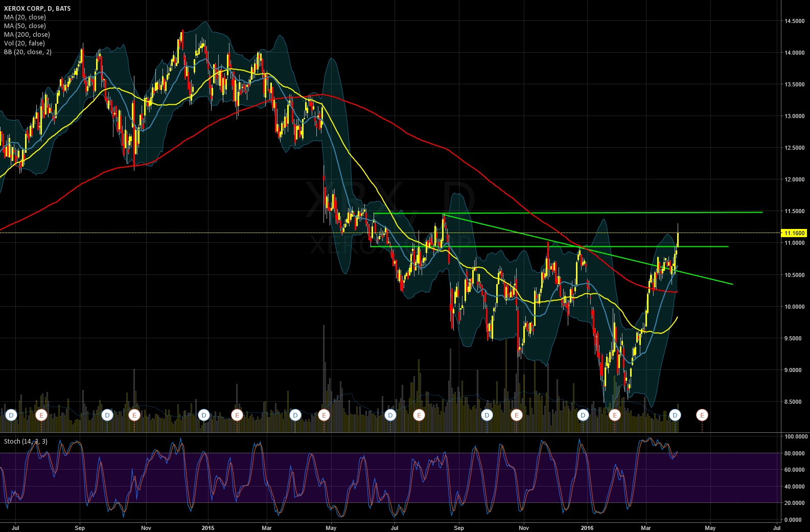
Task: Click the XEROX CORP, D, BATS title
Action: (37, 9)
